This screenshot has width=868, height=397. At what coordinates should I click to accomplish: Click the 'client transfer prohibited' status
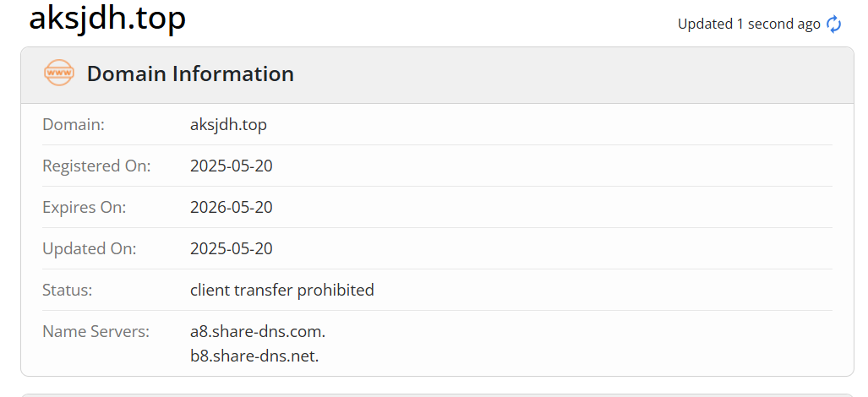(x=282, y=290)
